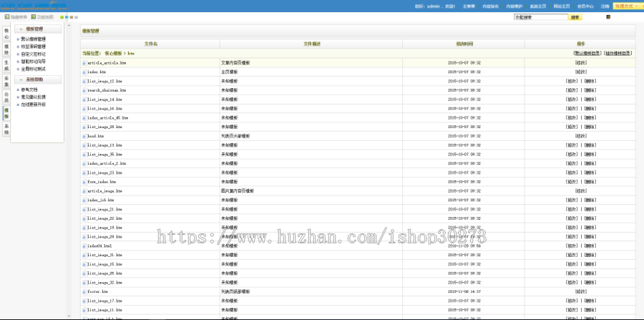The width and height of the screenshot is (644, 320).
Task: Switch to the 采集 side tab
Action: coord(6,81)
